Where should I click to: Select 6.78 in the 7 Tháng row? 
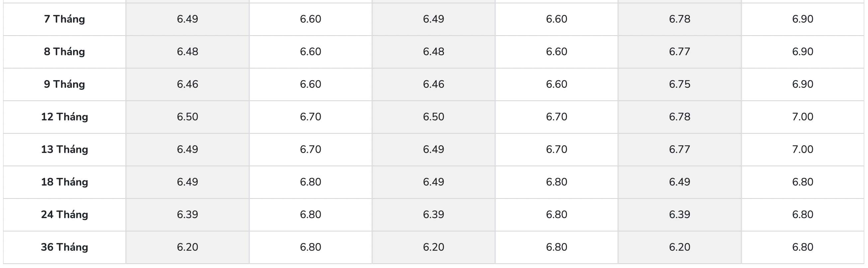pos(679,19)
